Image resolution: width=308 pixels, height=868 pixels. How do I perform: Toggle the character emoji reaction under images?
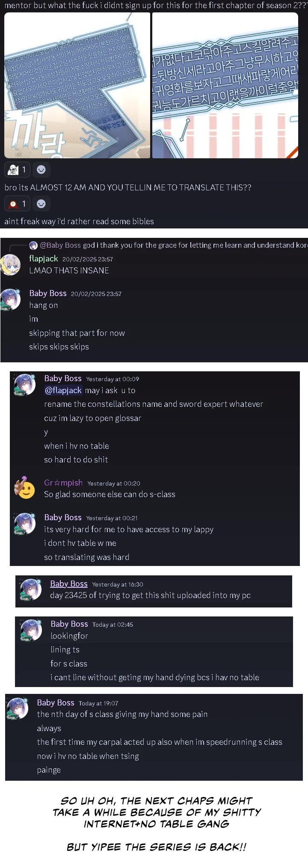click(x=18, y=169)
